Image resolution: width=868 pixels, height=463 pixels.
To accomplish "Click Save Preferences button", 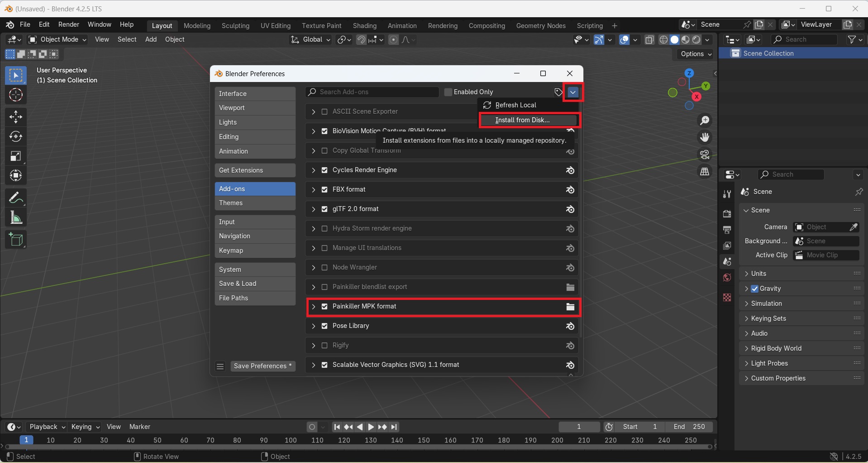I will click(263, 367).
